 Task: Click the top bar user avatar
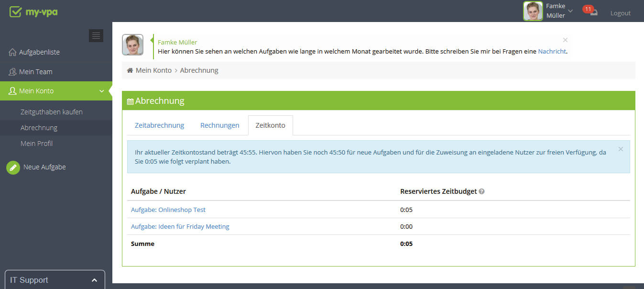533,11
